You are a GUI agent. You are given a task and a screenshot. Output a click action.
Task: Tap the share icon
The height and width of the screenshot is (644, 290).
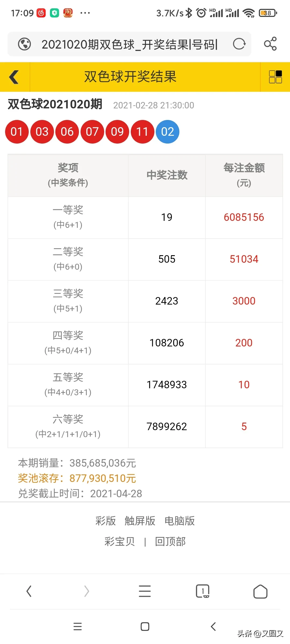[x=270, y=44]
